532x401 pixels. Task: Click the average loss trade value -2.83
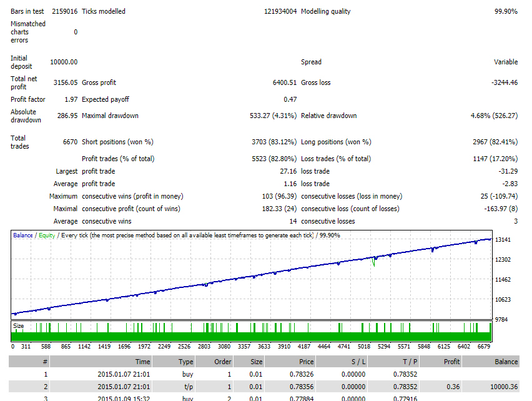[510, 184]
